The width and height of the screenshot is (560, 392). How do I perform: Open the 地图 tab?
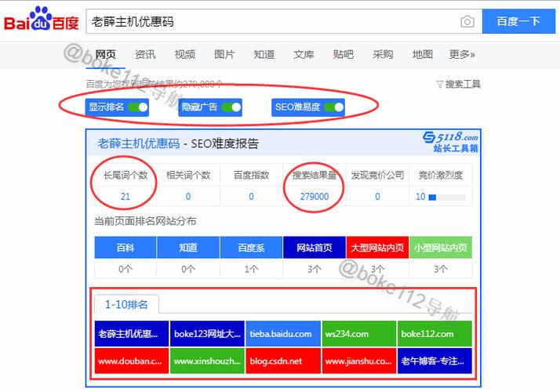423,54
